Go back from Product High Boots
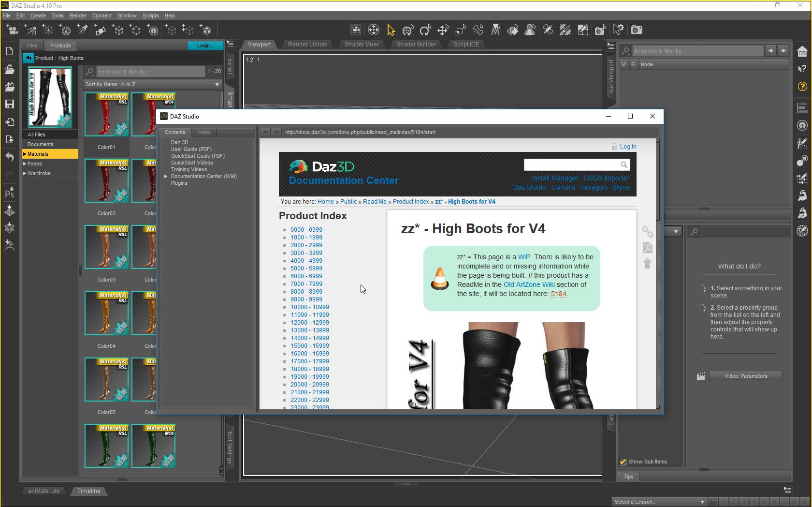812x507 pixels. pyautogui.click(x=29, y=58)
